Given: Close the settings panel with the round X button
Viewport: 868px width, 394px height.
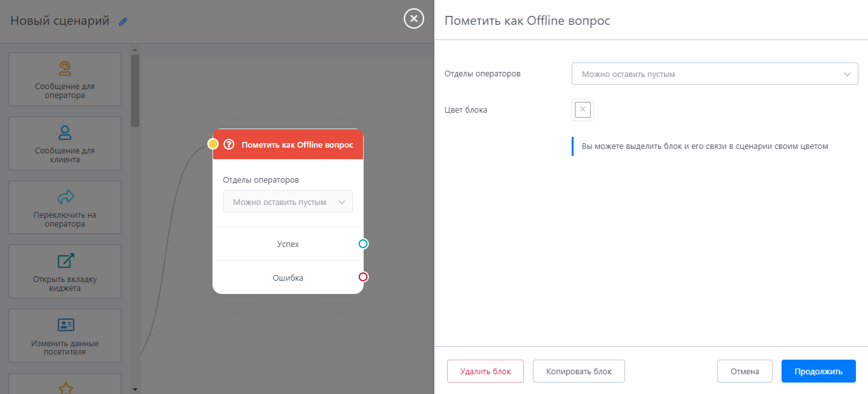Looking at the screenshot, I should tap(413, 19).
